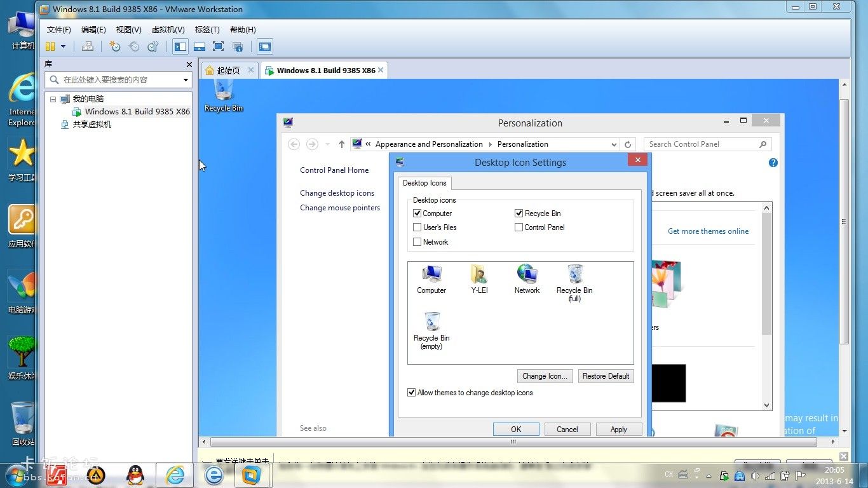This screenshot has height=488, width=868.
Task: Click the full screen mode icon
Action: pyautogui.click(x=219, y=46)
